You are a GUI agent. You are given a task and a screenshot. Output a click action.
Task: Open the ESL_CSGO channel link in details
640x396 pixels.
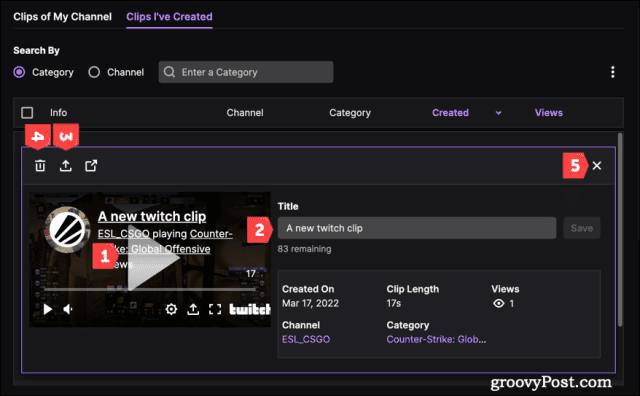coord(306,339)
